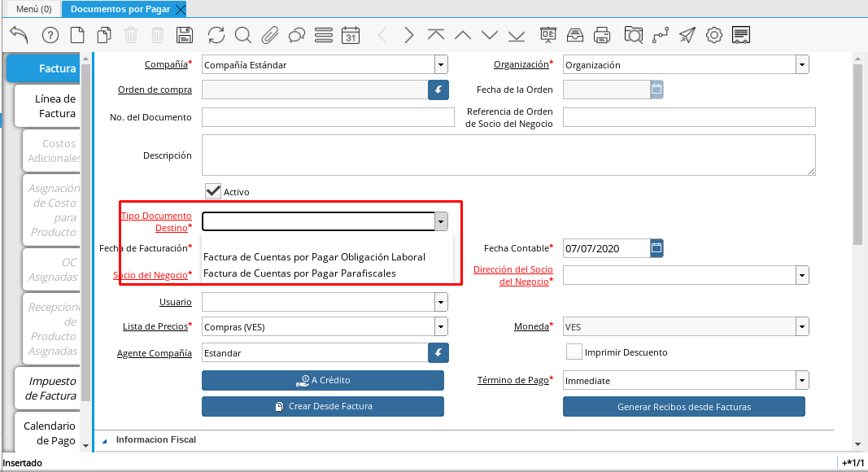
Task: Click the Undo changes arrow icon
Action: [x=20, y=36]
